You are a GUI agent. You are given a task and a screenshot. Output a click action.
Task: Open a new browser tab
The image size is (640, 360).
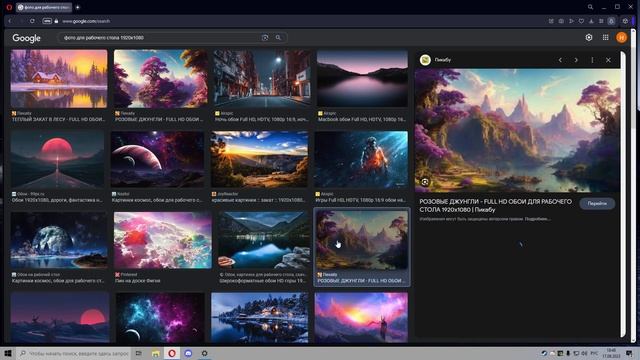(x=78, y=7)
